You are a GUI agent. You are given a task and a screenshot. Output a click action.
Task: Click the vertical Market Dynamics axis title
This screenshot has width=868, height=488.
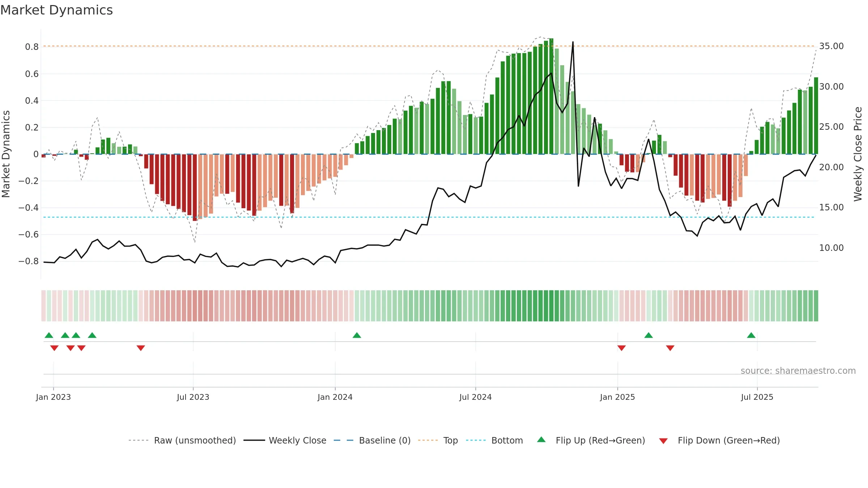click(x=6, y=154)
